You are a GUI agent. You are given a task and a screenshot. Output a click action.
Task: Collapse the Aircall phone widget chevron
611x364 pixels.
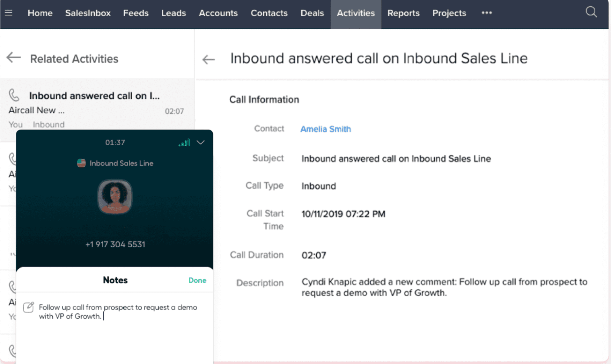[x=201, y=142]
